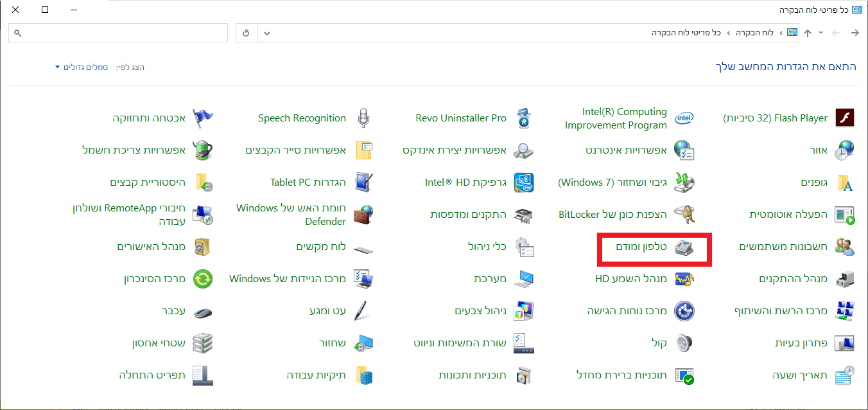
Task: Click the גרפיקת Intel HD icon
Action: pos(524,183)
